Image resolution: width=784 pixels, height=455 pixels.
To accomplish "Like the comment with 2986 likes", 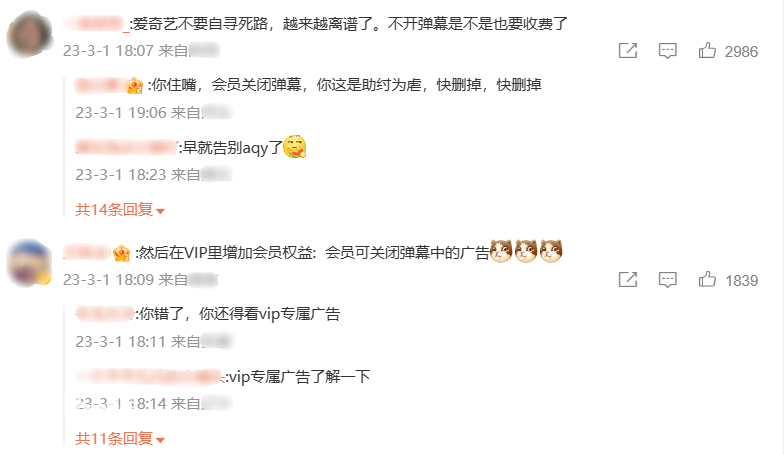I will coord(707,50).
